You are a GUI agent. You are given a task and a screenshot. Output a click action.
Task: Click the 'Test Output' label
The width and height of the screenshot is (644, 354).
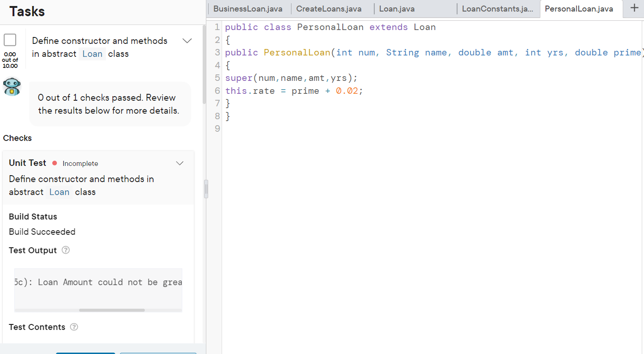coord(33,250)
